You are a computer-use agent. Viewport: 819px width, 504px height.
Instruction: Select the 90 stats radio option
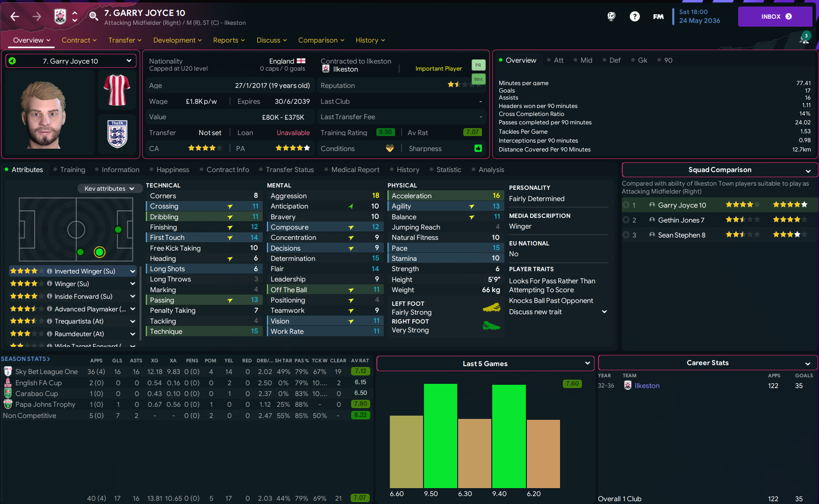(x=665, y=60)
